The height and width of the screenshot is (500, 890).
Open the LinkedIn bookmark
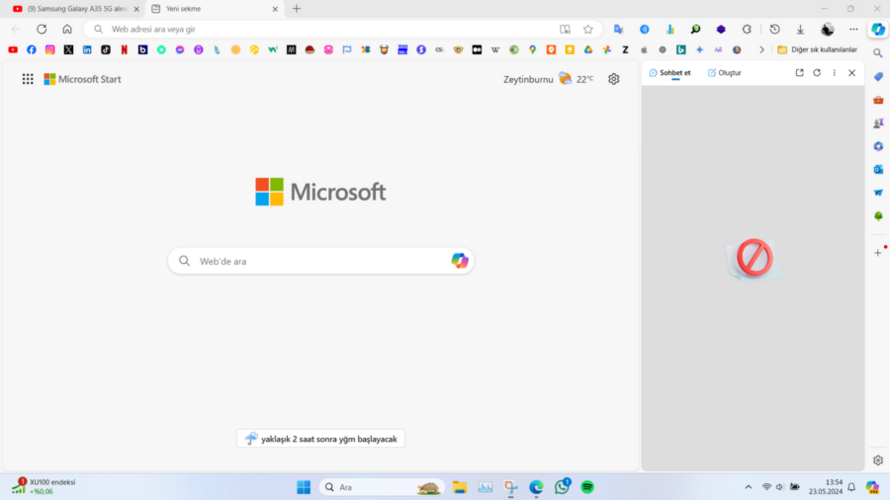[87, 50]
